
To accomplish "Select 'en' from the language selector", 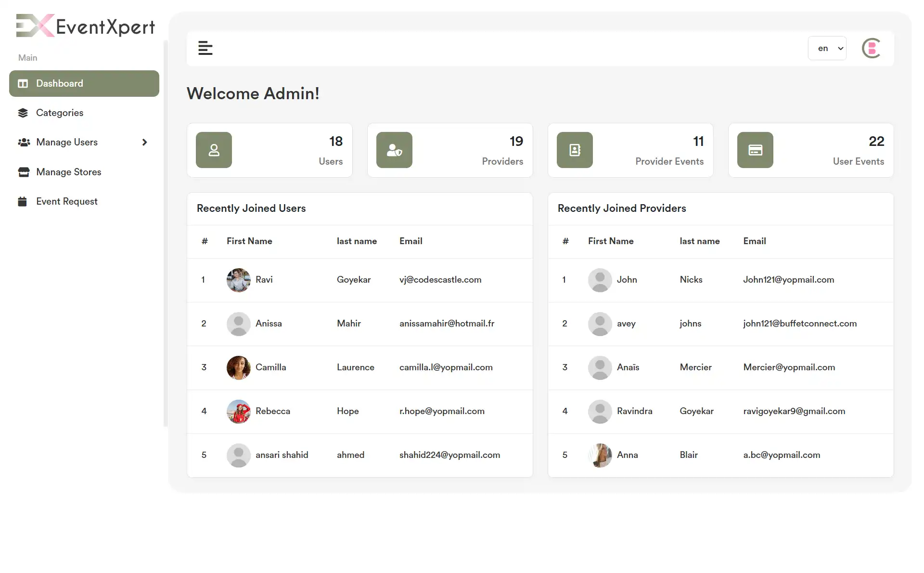I will point(827,48).
